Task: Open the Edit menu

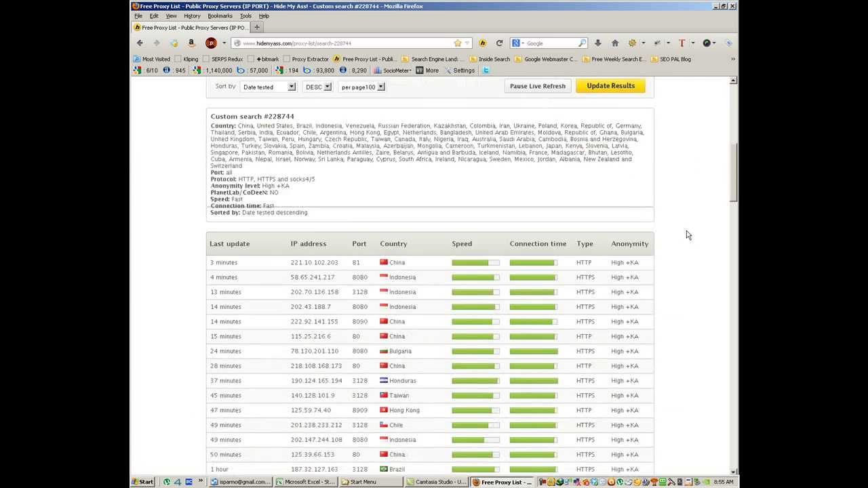Action: 154,16
